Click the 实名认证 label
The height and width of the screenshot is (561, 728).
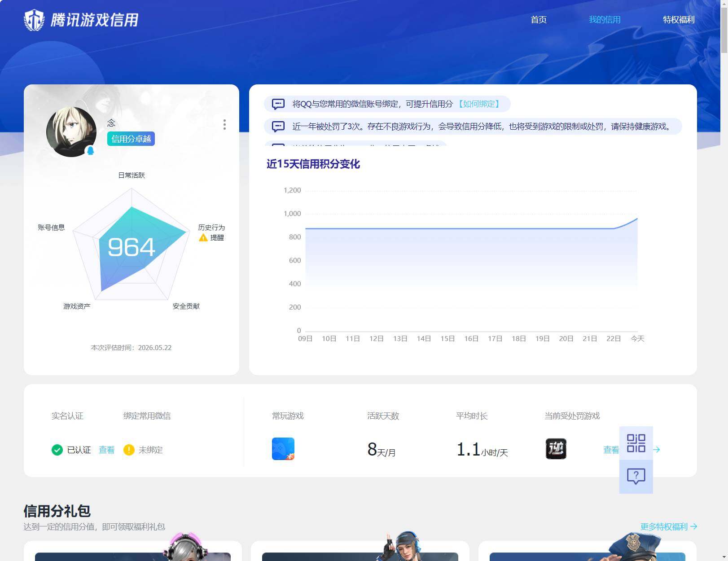[x=67, y=416]
